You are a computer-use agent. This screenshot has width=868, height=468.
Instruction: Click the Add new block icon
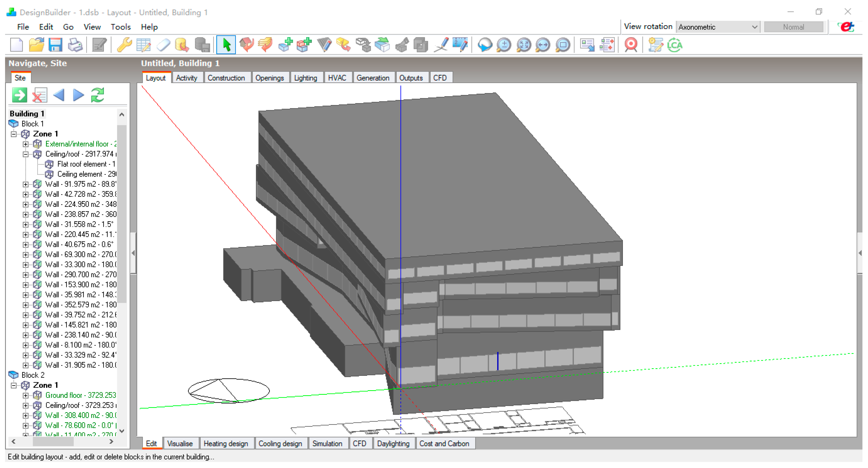[x=286, y=45]
